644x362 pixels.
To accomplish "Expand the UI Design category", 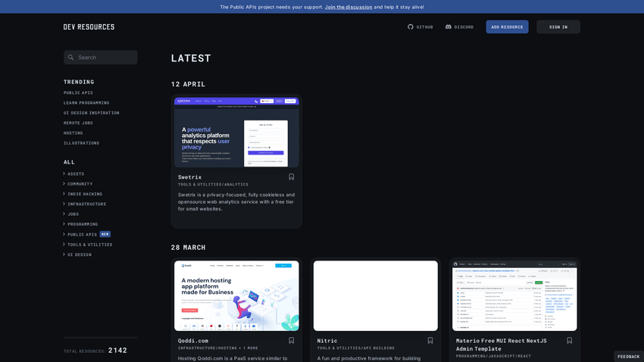I will pyautogui.click(x=64, y=254).
